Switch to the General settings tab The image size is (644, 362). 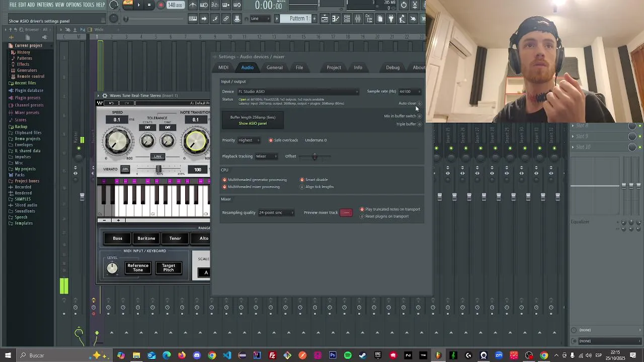pyautogui.click(x=275, y=67)
